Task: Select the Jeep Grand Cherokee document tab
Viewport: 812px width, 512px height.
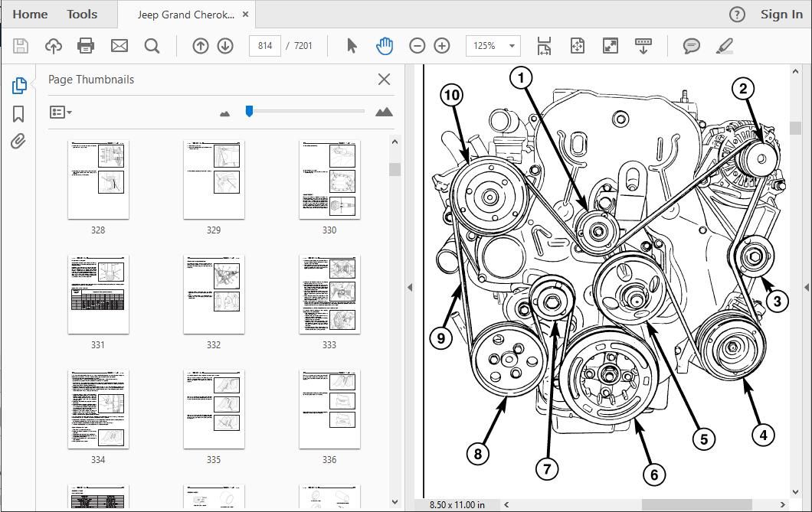Action: click(186, 15)
